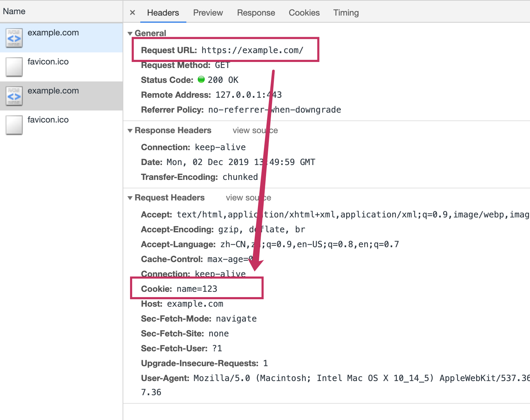The width and height of the screenshot is (530, 420).
Task: Switch to the Timing tab
Action: tap(346, 13)
